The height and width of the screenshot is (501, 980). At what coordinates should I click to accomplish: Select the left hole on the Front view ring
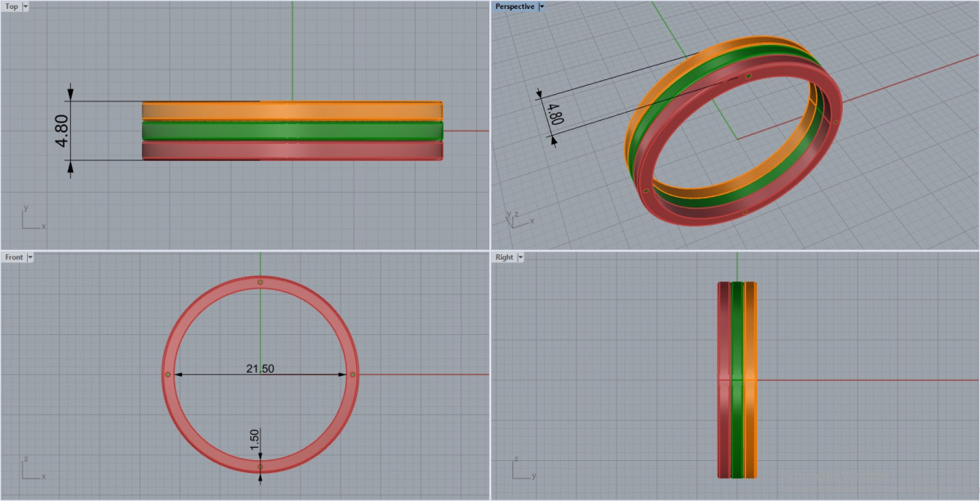pos(167,374)
